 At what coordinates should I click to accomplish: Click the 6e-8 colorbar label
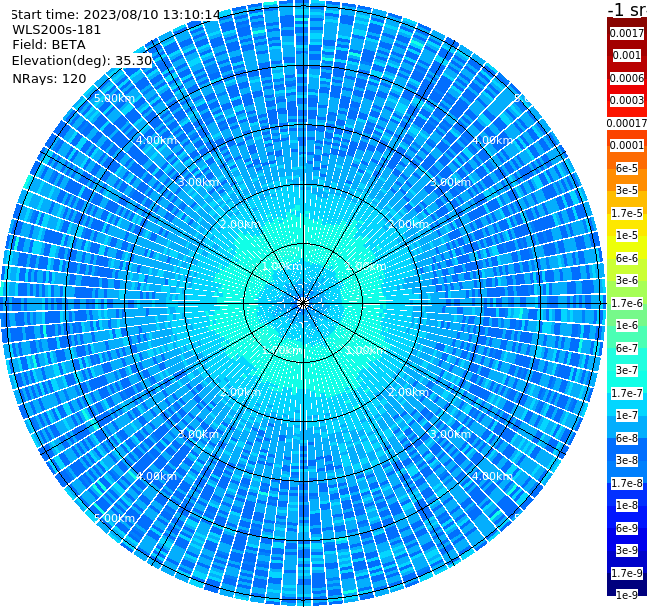(627, 438)
